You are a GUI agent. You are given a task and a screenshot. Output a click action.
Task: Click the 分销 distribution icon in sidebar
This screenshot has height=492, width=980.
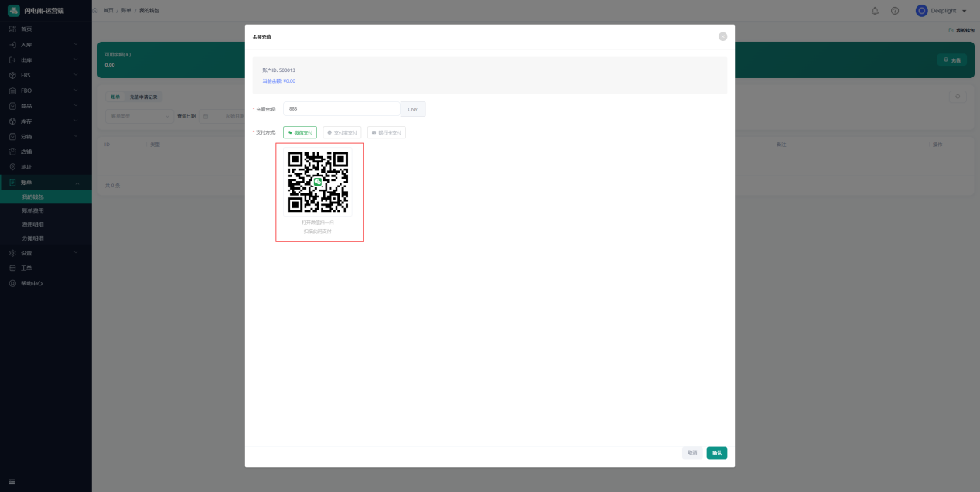click(x=12, y=136)
